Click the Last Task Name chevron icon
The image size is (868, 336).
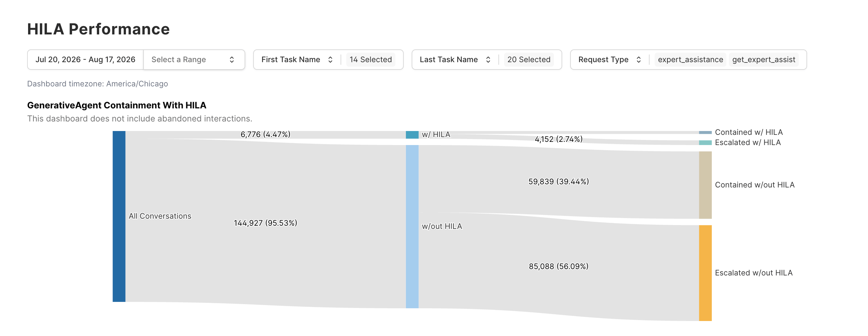pyautogui.click(x=488, y=60)
